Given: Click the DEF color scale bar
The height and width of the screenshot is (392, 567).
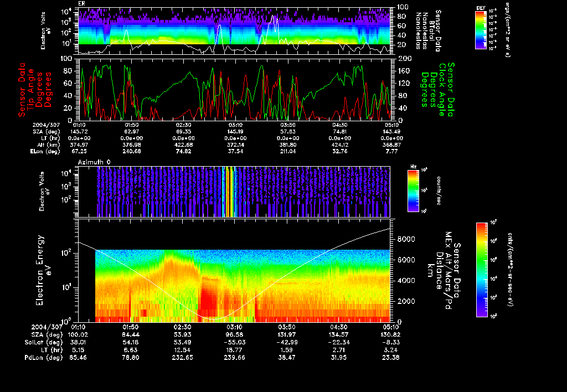Looking at the screenshot, I should (481, 30).
